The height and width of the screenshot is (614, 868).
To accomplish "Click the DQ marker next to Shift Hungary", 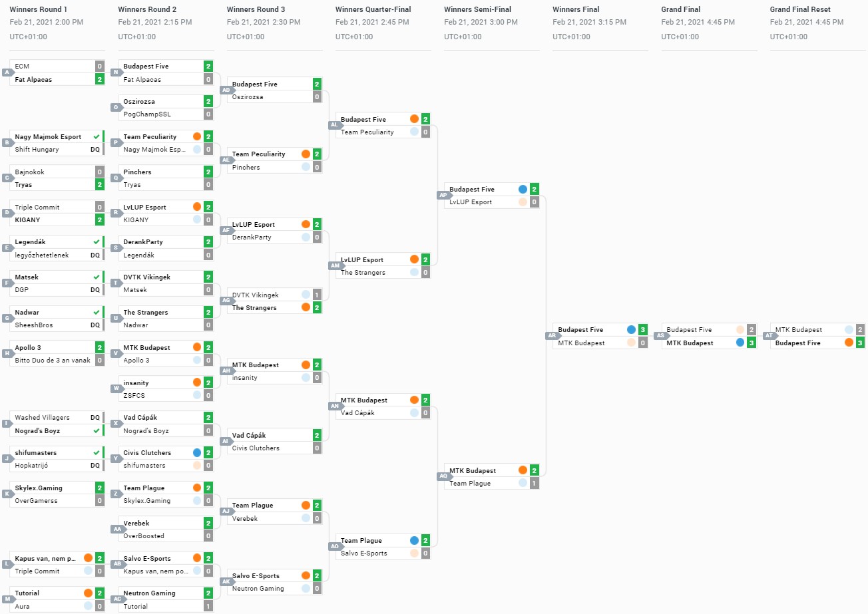I will point(95,150).
